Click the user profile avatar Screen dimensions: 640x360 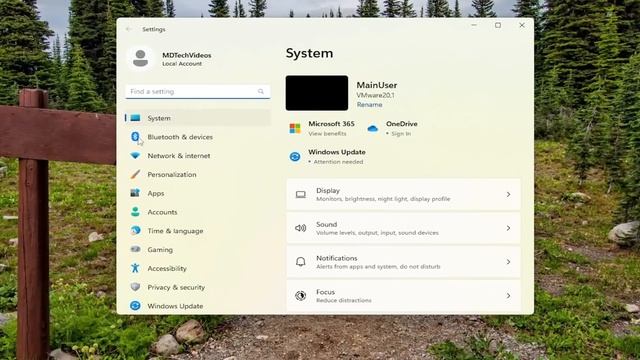140,58
